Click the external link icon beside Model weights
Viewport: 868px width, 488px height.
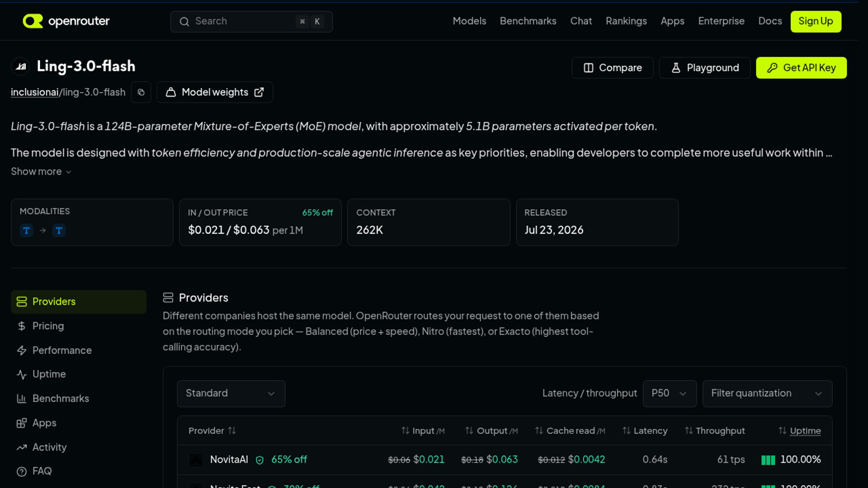click(259, 92)
